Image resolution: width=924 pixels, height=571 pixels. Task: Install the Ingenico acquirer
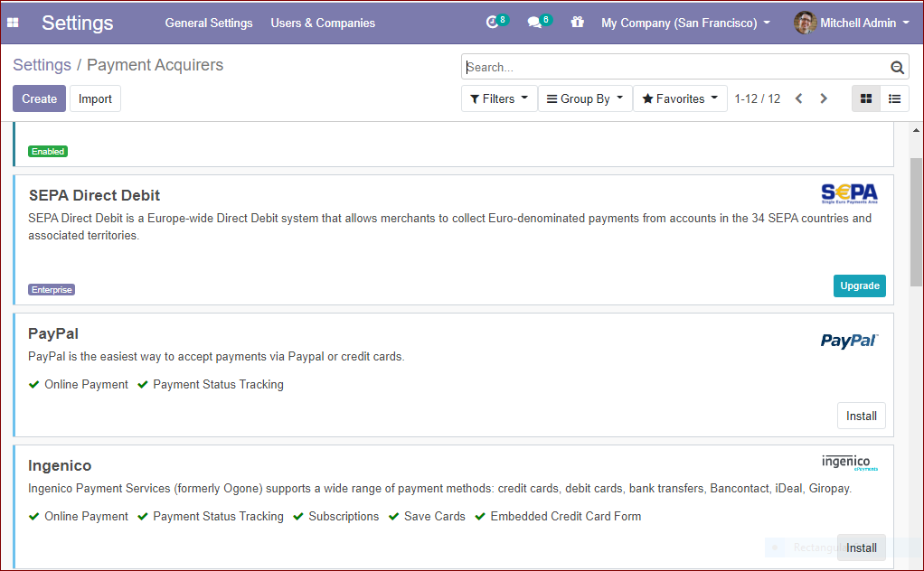[861, 548]
